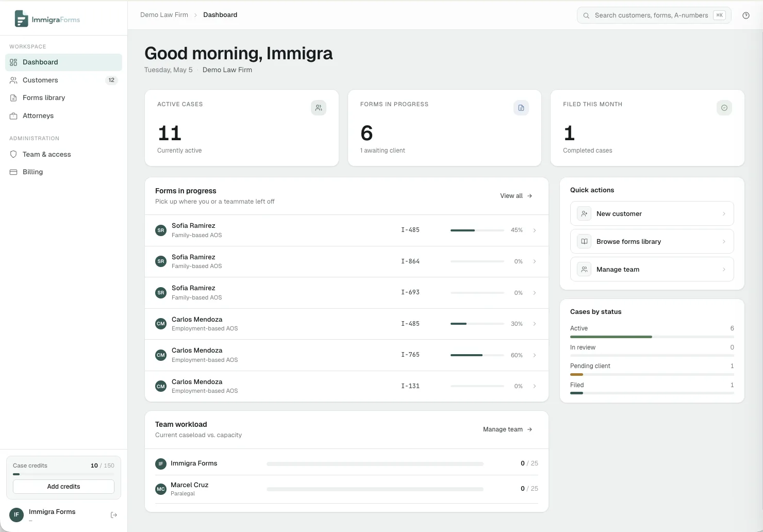This screenshot has width=763, height=532.
Task: Click the Browse forms library book icon
Action: (x=584, y=241)
